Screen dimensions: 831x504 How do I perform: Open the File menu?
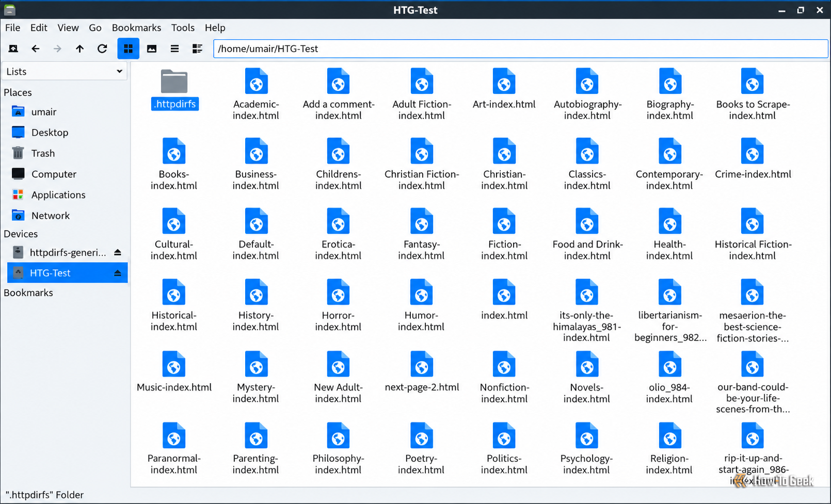point(12,27)
